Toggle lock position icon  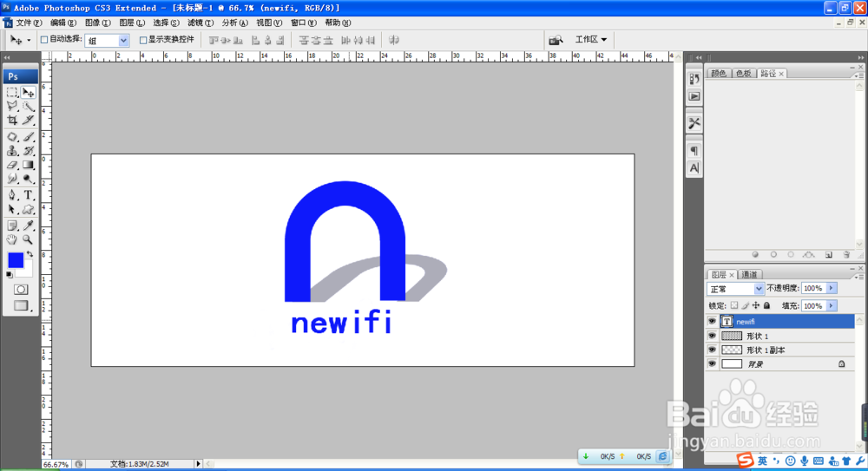[756, 305]
